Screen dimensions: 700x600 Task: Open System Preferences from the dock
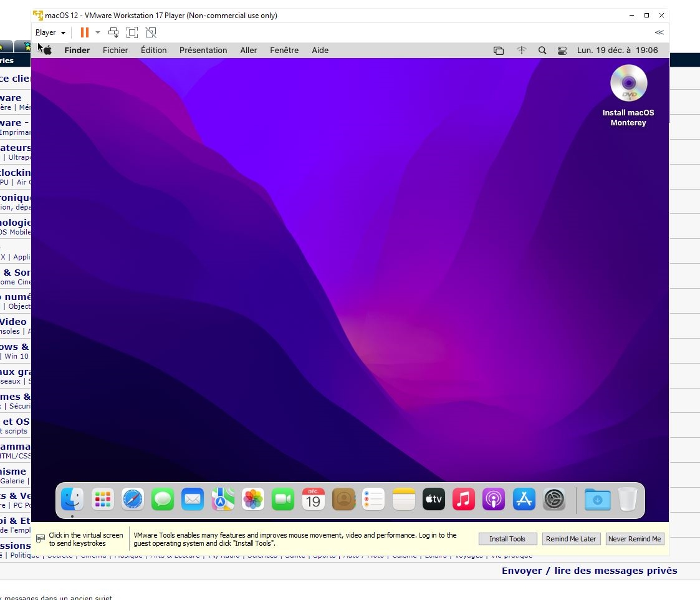pyautogui.click(x=554, y=500)
